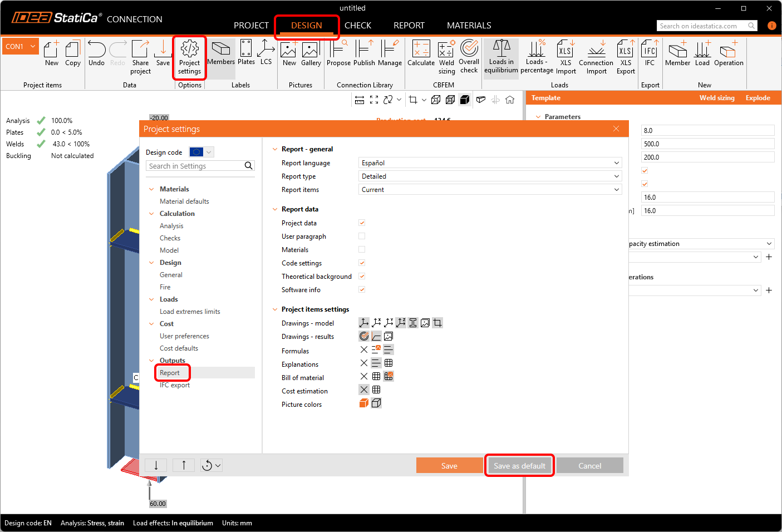Screen dimensions: 782x532
Task: Open the XLS Import tool
Action: point(565,57)
